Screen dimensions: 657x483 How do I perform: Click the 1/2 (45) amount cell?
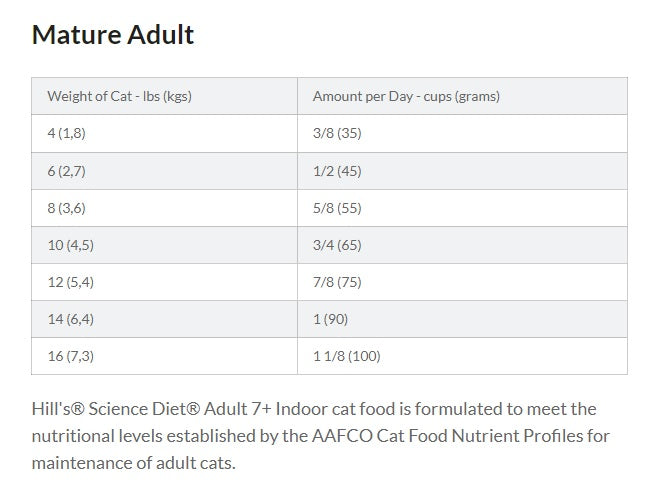tap(462, 171)
